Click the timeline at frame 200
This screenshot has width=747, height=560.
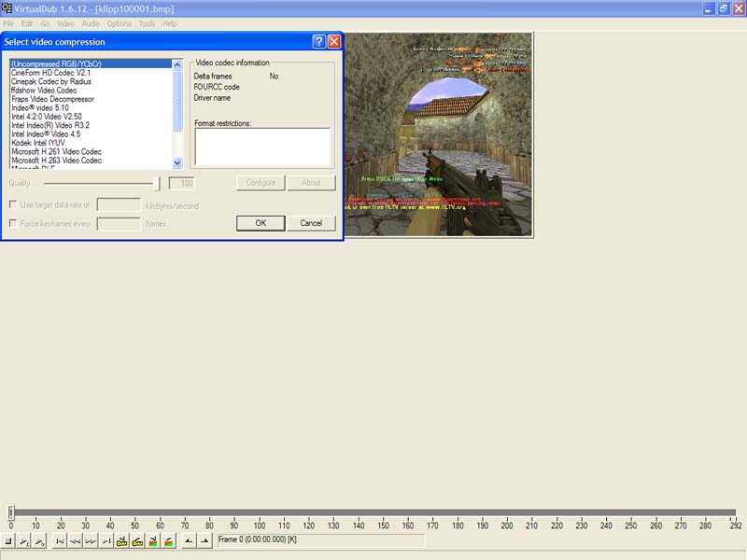(x=507, y=525)
